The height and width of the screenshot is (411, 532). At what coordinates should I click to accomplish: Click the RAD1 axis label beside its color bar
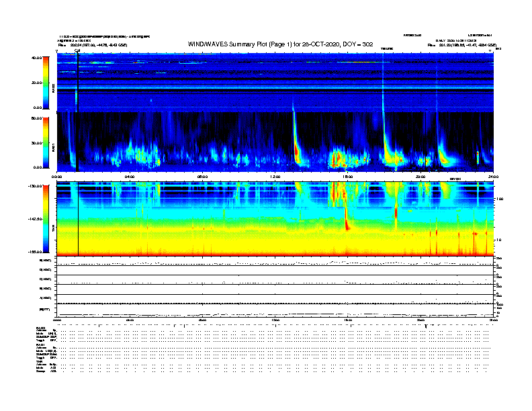coord(53,147)
